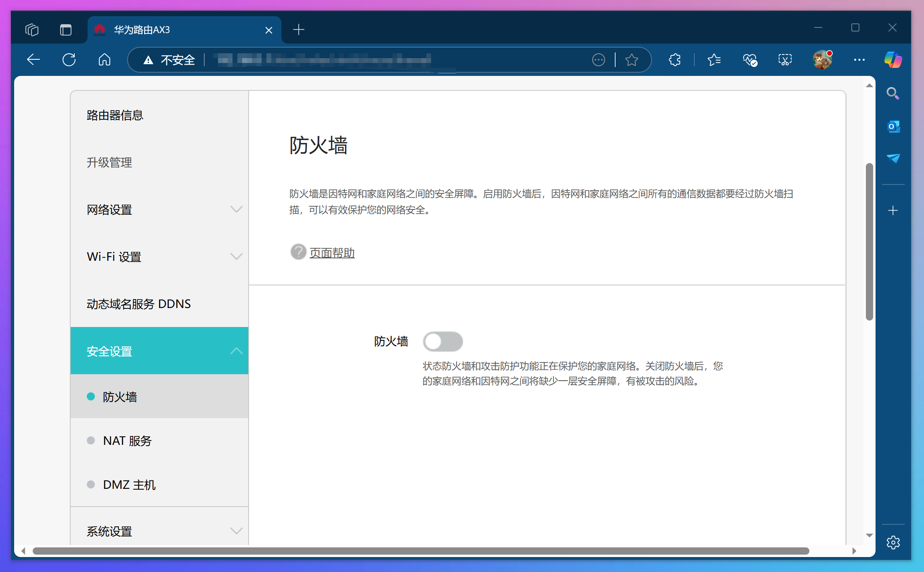
Task: Reload the page with refresh button
Action: pyautogui.click(x=69, y=59)
